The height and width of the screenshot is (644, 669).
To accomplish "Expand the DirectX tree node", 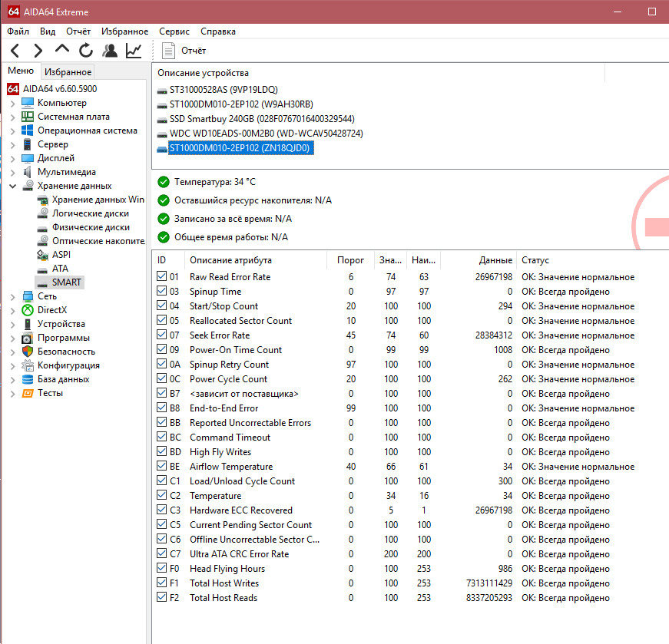I will click(x=13, y=310).
